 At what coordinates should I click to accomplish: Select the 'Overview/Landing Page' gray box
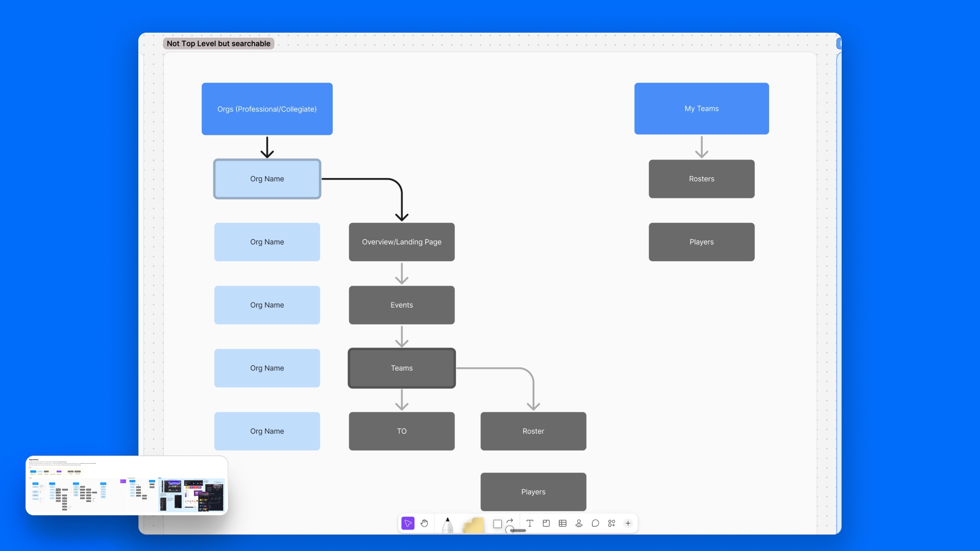pos(402,242)
